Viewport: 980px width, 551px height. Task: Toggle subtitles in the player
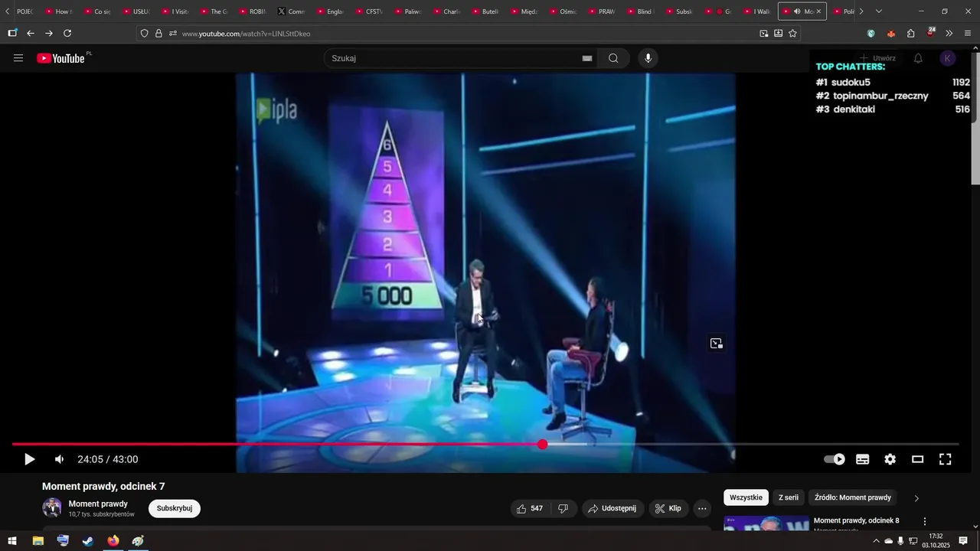coord(863,459)
